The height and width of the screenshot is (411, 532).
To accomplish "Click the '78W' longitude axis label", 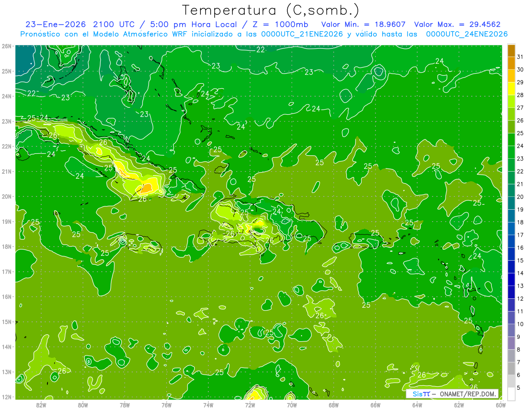I will [125, 405].
